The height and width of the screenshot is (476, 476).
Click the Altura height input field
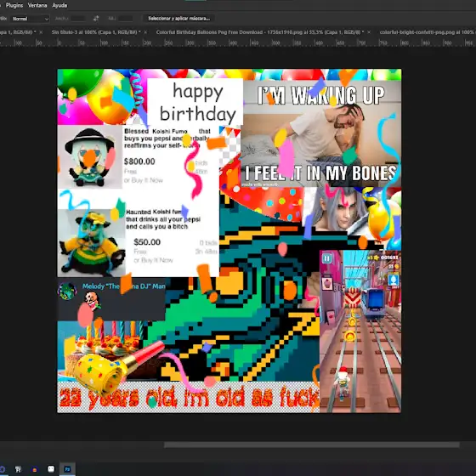(126, 19)
